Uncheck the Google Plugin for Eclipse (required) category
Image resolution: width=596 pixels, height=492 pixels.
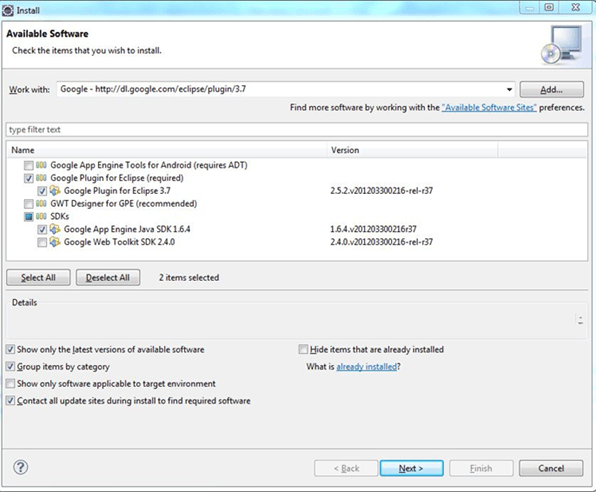point(29,178)
